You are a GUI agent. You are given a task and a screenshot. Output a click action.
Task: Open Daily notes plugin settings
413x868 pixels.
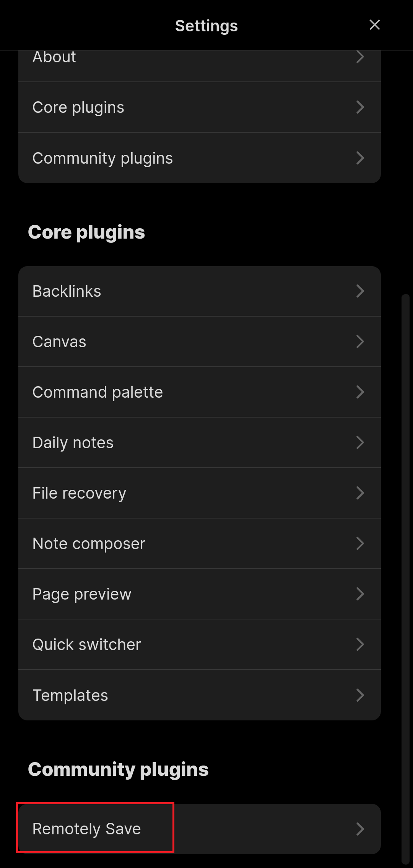click(x=199, y=442)
